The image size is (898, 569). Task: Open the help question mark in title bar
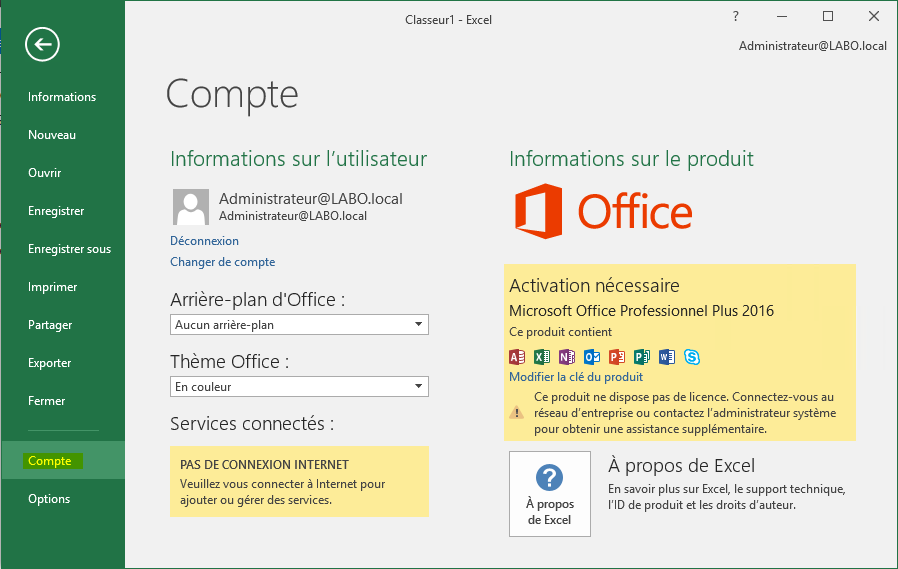(x=736, y=17)
